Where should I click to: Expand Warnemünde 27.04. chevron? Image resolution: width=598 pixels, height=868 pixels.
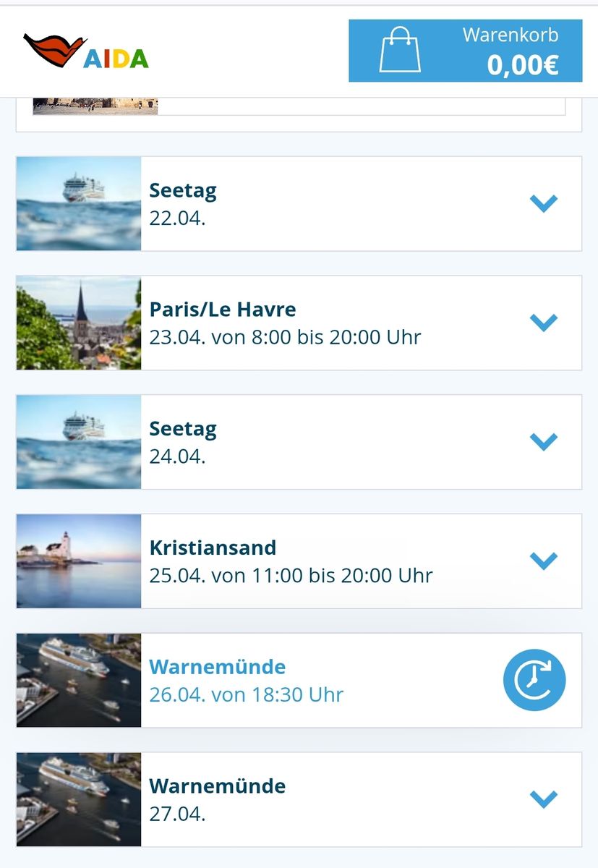click(x=544, y=799)
